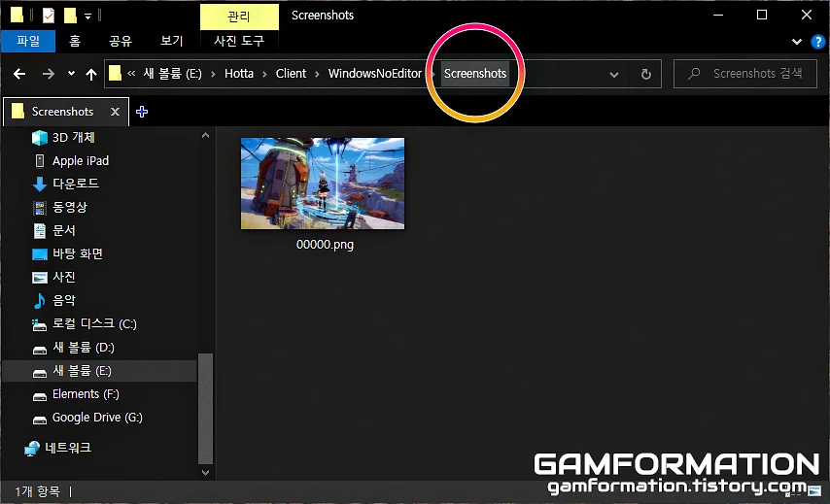Switch to the 보기 ribbon tab
The image size is (830, 504).
172,41
